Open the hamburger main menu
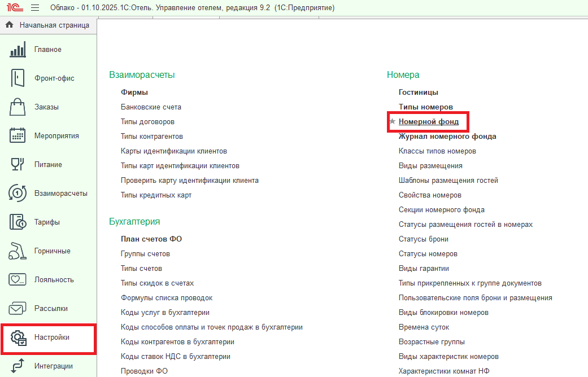588x377 pixels. (35, 7)
